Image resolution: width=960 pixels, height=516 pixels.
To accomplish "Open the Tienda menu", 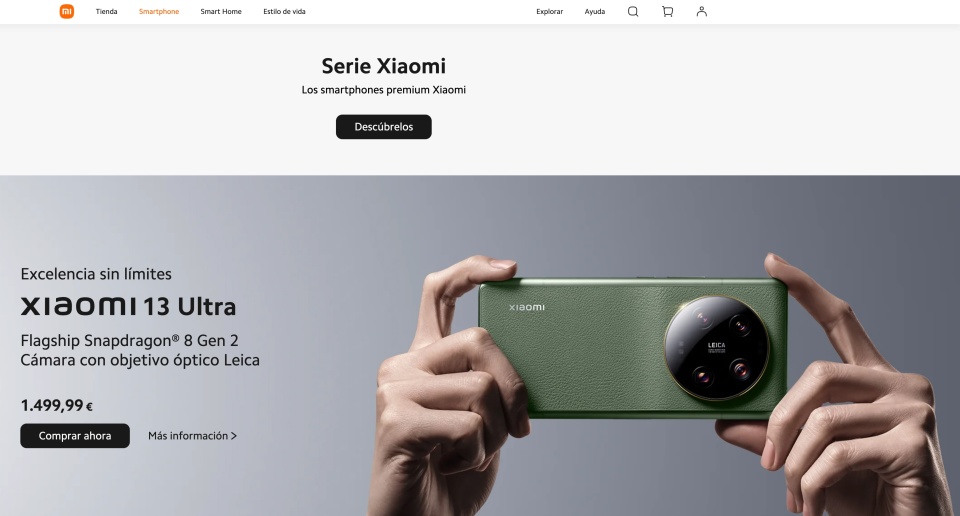I will tap(107, 12).
